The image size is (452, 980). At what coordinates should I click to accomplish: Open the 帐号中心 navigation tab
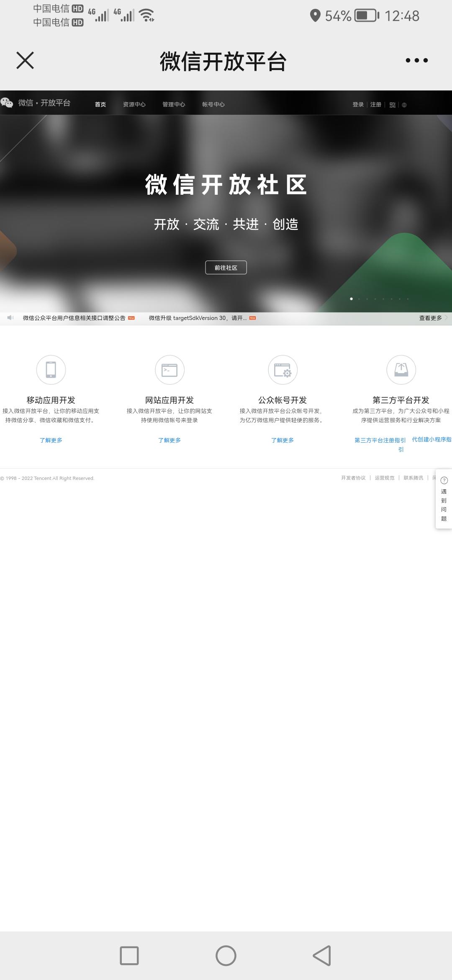[x=213, y=104]
